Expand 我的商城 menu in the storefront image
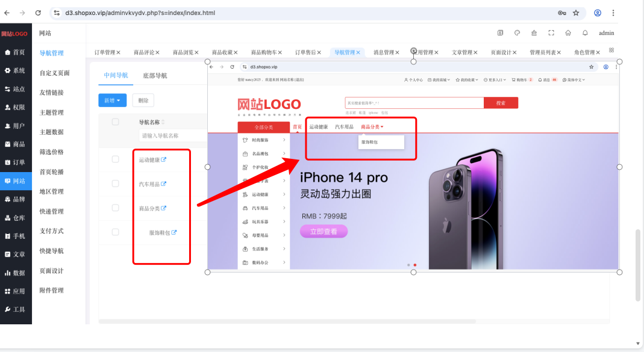 click(439, 80)
